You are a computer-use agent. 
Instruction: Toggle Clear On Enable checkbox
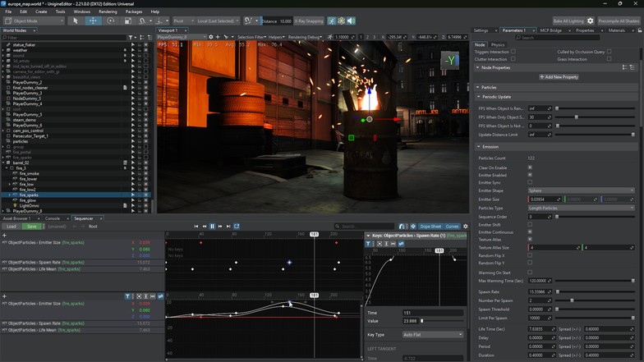click(x=530, y=167)
